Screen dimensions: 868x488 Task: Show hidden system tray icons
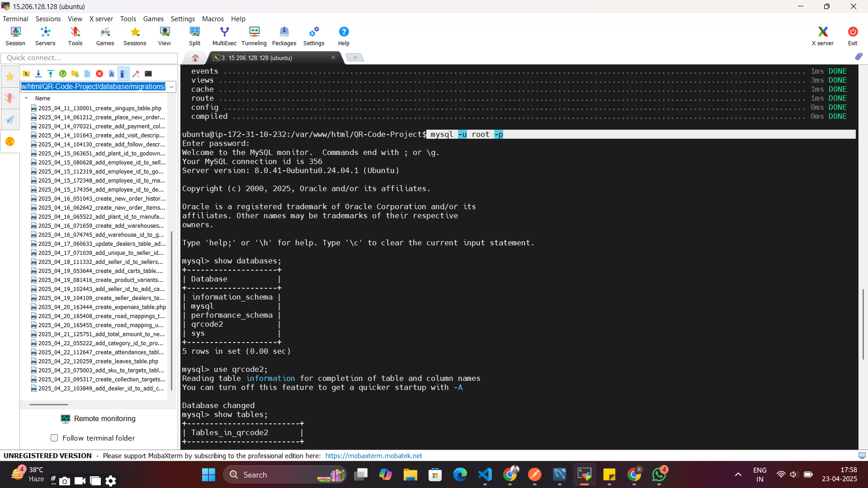coord(738,474)
